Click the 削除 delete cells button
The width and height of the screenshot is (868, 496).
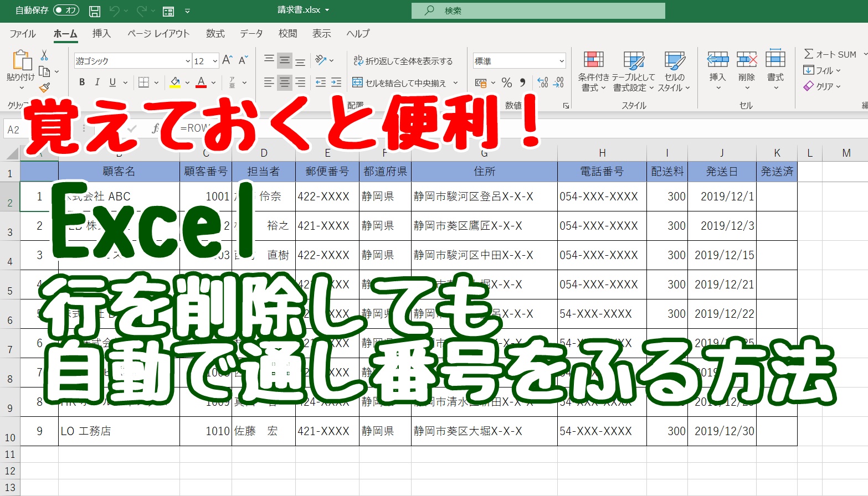[x=747, y=71]
